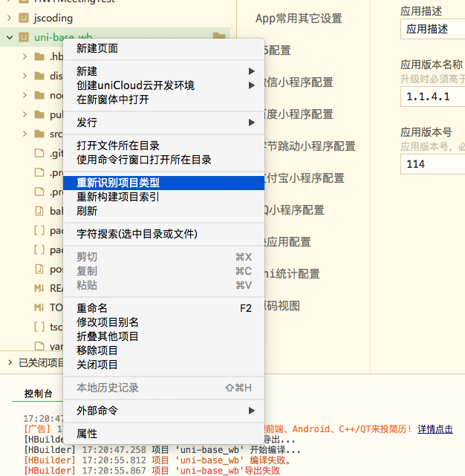
Task: Click the 应用描述 input field
Action: pyautogui.click(x=433, y=29)
